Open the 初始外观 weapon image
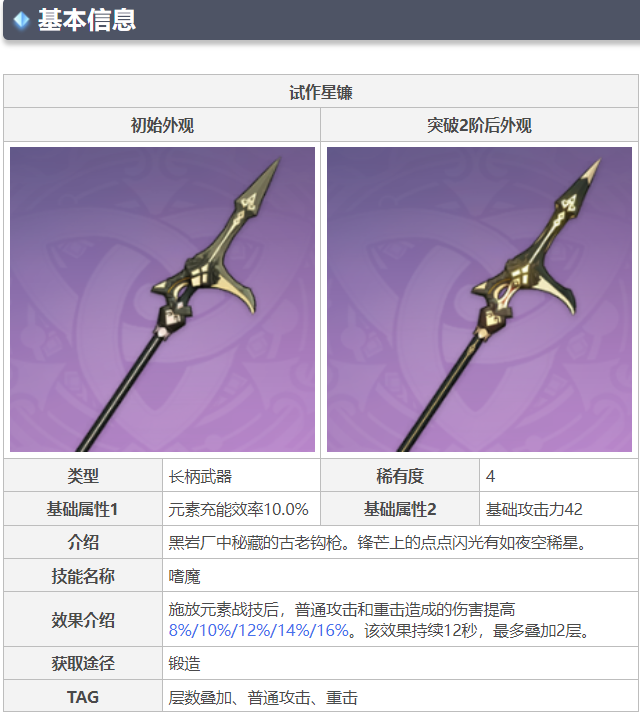This screenshot has width=640, height=712. (x=162, y=299)
